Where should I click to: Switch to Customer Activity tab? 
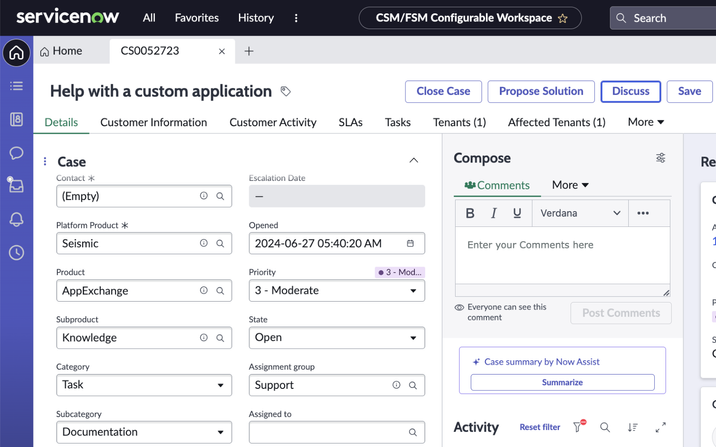tap(273, 122)
